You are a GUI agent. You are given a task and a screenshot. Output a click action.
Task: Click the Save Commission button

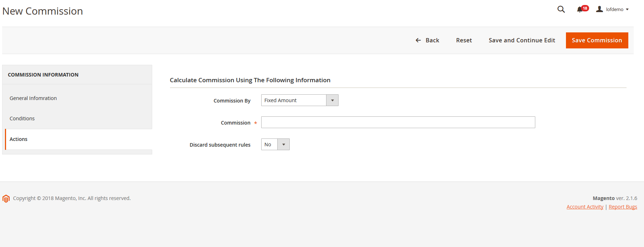pyautogui.click(x=597, y=40)
